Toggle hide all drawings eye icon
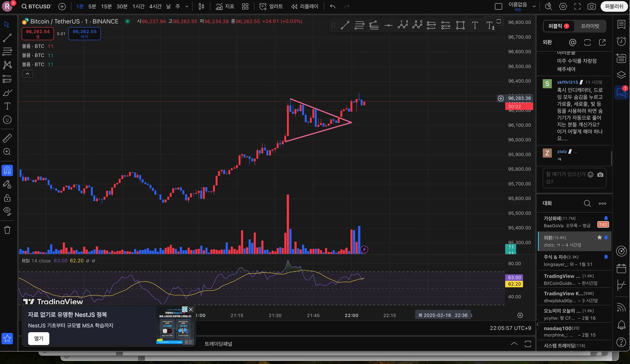The image size is (630, 364). [x=7, y=211]
